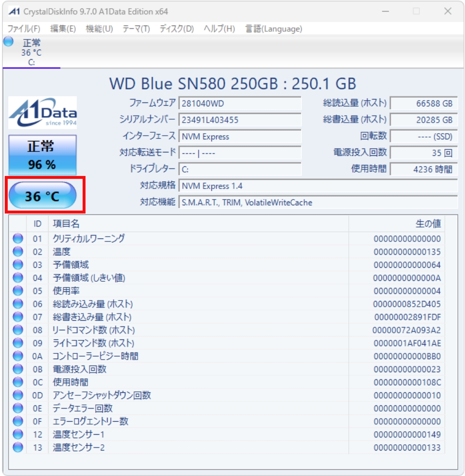Select the 使用率 item name
Screen dimensions: 465x476
pyautogui.click(x=66, y=291)
